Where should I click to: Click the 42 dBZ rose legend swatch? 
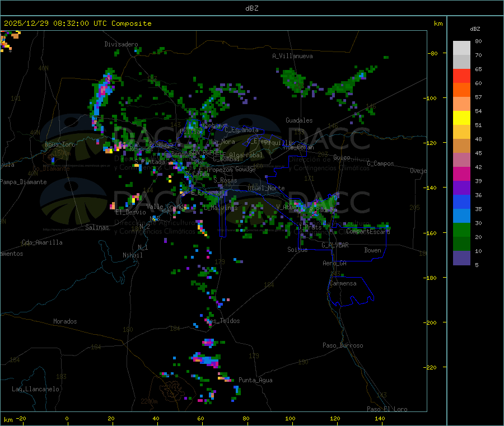click(x=461, y=160)
